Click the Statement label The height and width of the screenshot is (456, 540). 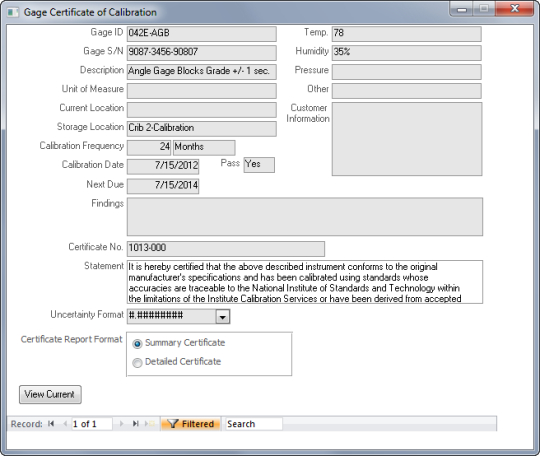[x=104, y=266]
